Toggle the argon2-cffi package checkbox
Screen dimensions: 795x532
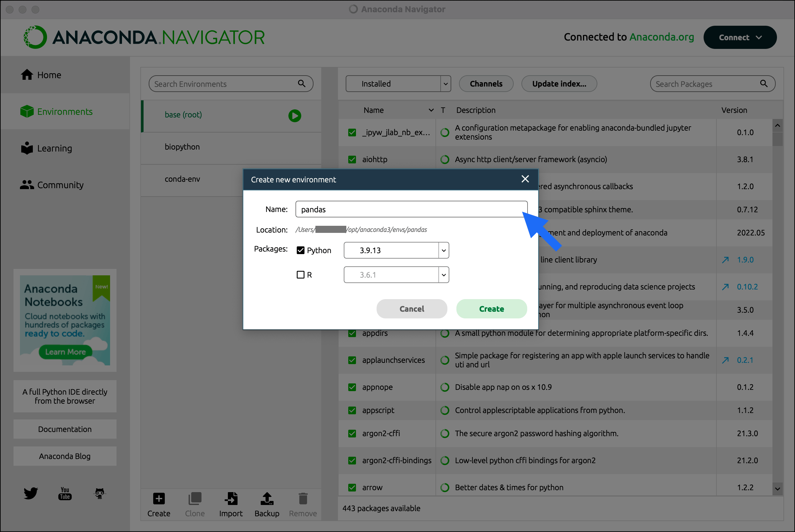tap(352, 434)
